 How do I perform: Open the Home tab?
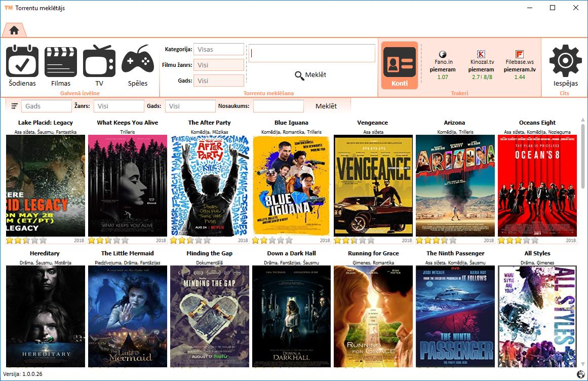pyautogui.click(x=14, y=30)
